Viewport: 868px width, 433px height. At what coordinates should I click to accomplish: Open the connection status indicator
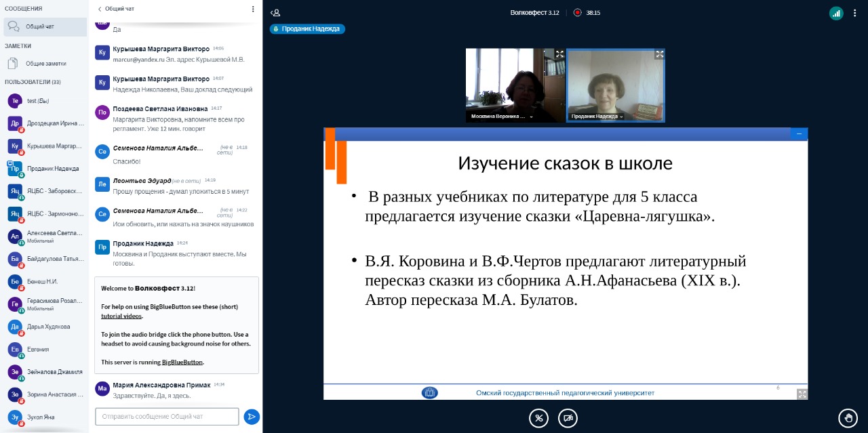[835, 12]
